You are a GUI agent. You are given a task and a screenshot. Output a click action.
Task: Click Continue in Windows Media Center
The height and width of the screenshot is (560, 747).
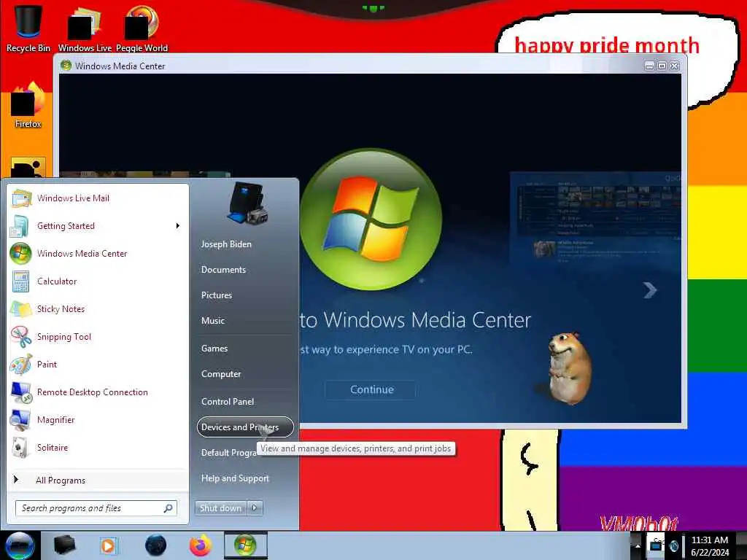point(371,389)
